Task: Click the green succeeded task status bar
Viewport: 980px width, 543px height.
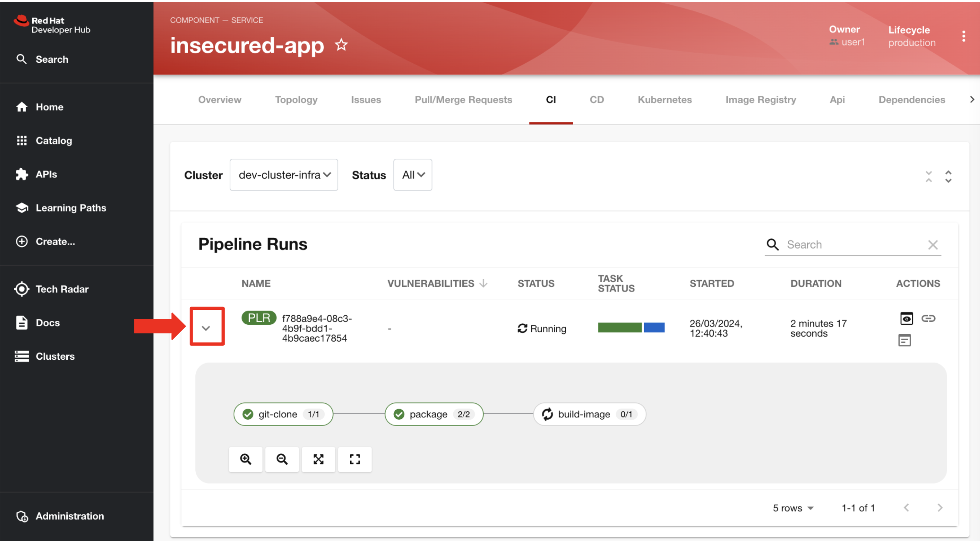Action: pos(619,328)
